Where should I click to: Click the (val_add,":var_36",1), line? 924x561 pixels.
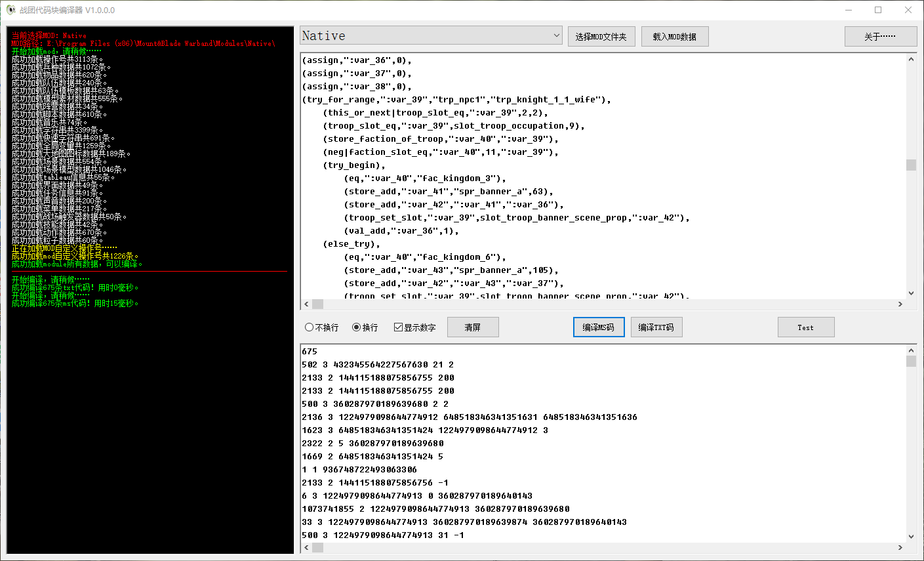point(401,231)
